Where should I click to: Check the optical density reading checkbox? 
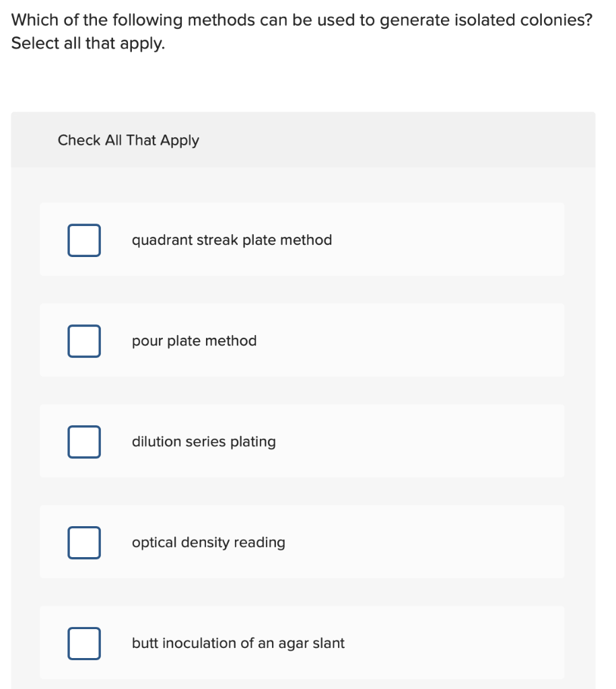point(83,542)
